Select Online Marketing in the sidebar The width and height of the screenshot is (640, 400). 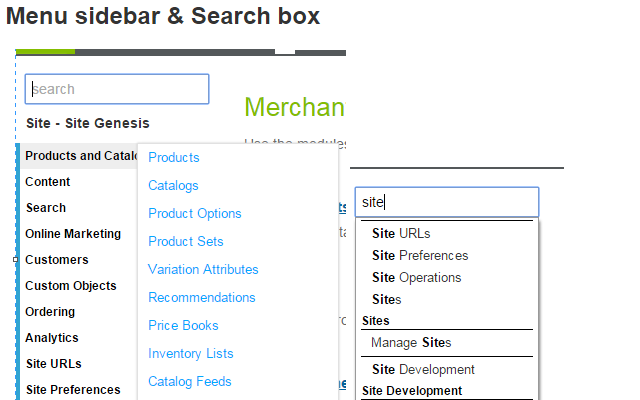pos(73,234)
